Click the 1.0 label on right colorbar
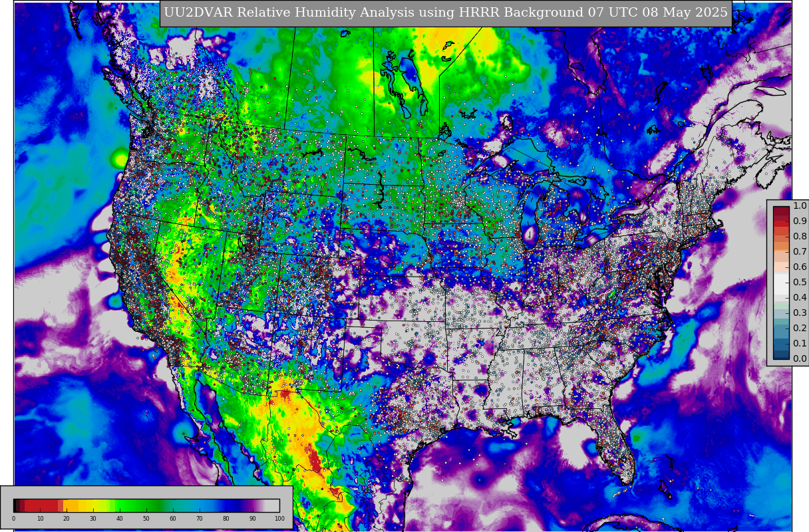 click(x=800, y=206)
